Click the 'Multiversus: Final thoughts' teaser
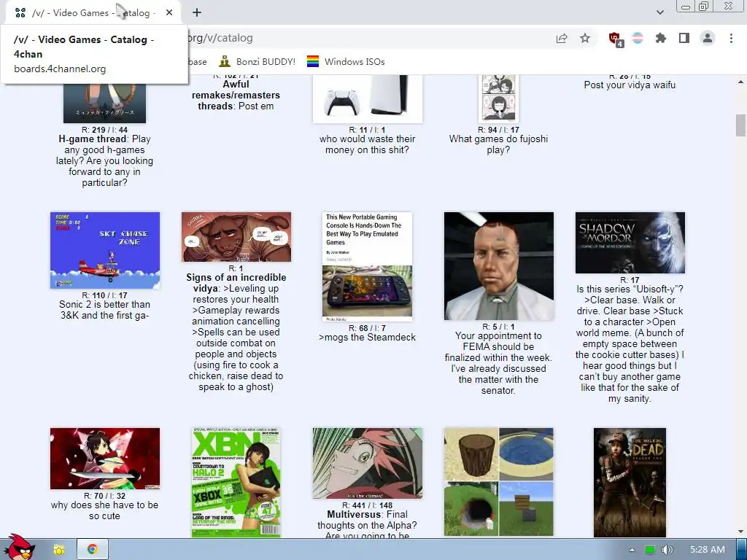This screenshot has height=560, width=747. [368, 525]
